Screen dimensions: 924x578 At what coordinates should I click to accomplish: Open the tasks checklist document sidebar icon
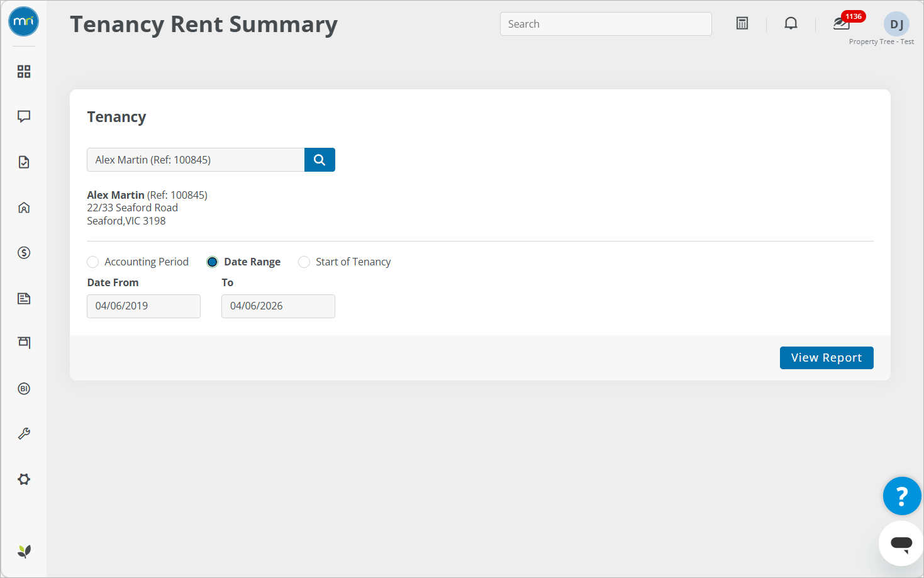tap(24, 162)
